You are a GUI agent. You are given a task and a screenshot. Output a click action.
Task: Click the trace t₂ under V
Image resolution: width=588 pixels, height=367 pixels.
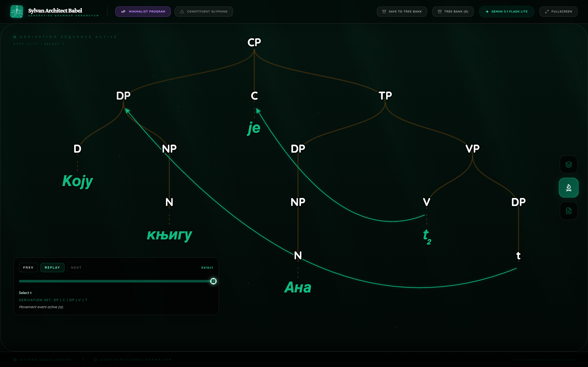coord(427,236)
